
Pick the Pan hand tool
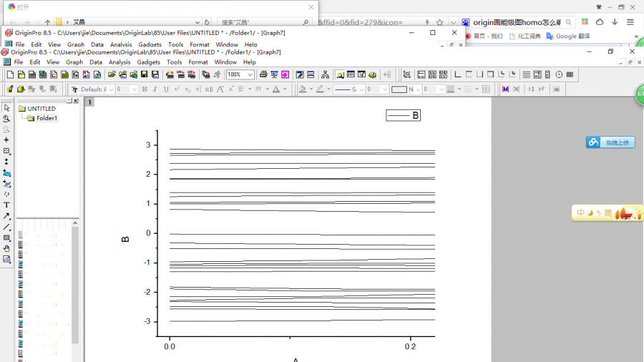pos(6,248)
